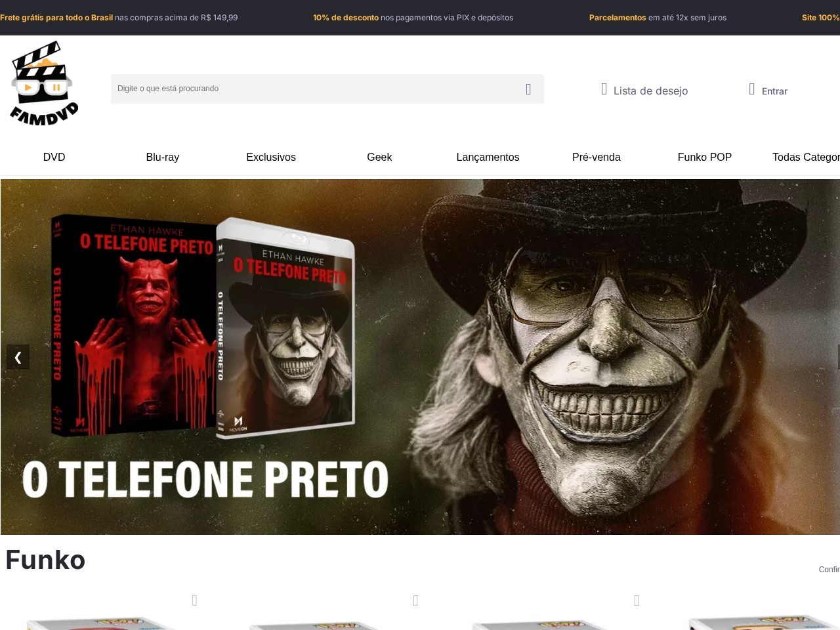This screenshot has height=630, width=840.
Task: Open the Geek category
Action: 379,157
